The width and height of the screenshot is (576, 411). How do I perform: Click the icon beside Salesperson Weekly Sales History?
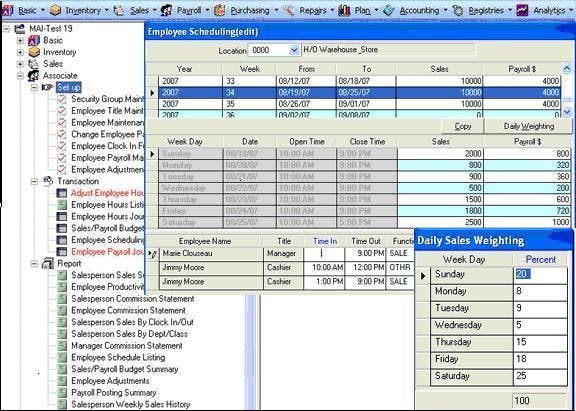(62, 405)
